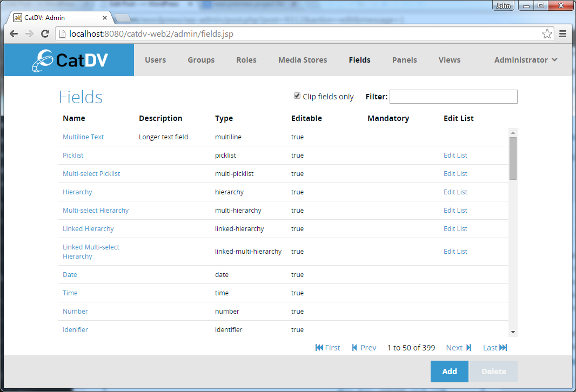Switch to the Groups tab

[x=201, y=60]
